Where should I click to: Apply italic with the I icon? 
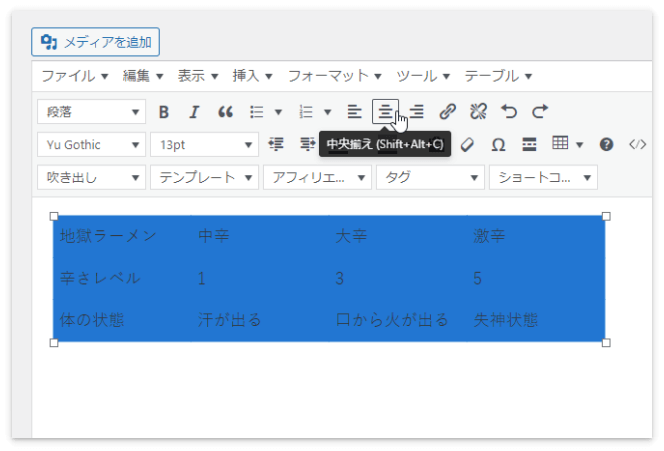point(194,112)
